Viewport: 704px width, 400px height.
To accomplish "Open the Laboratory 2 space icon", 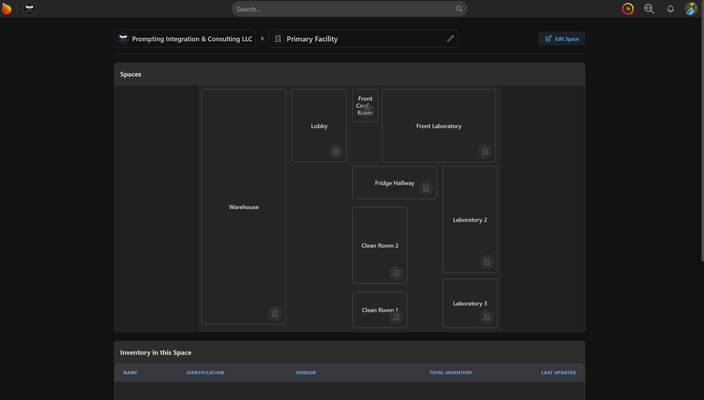I will pyautogui.click(x=486, y=262).
